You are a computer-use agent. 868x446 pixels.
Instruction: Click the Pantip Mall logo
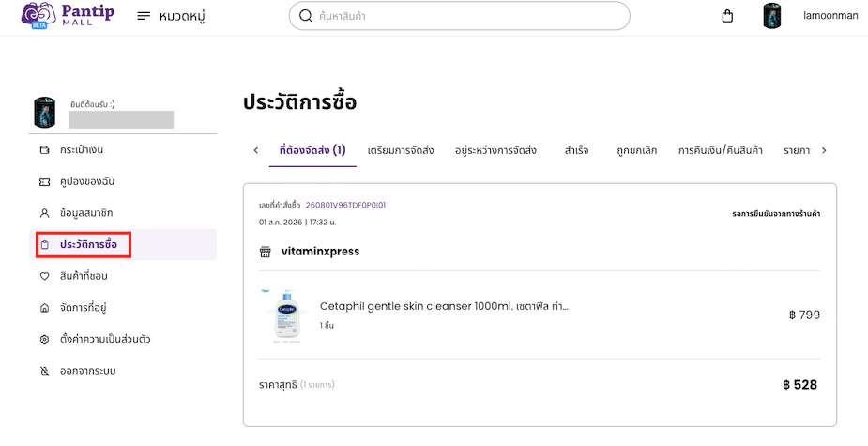68,16
